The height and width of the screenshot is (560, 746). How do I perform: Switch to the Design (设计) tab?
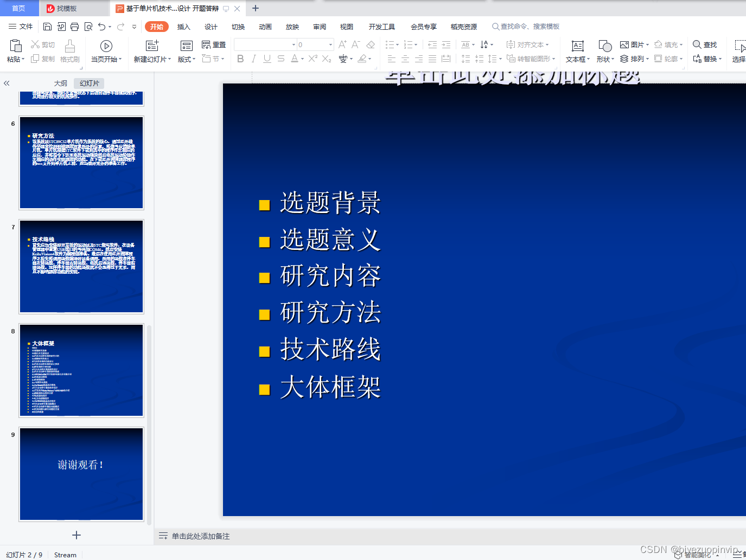click(x=211, y=27)
